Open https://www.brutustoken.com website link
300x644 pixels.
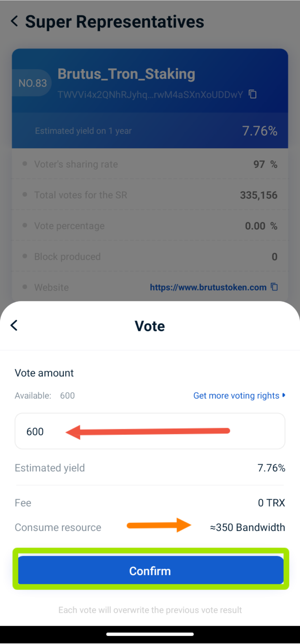point(208,287)
